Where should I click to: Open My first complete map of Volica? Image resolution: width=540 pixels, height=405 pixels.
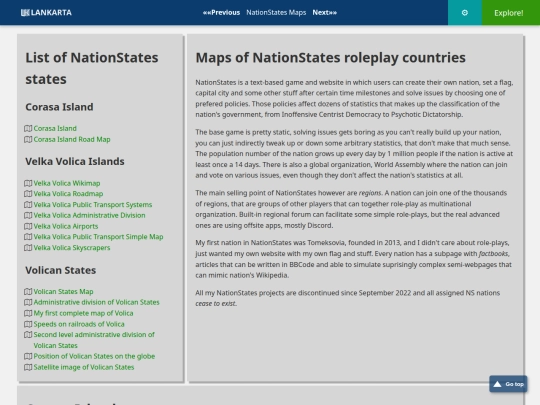[83, 313]
